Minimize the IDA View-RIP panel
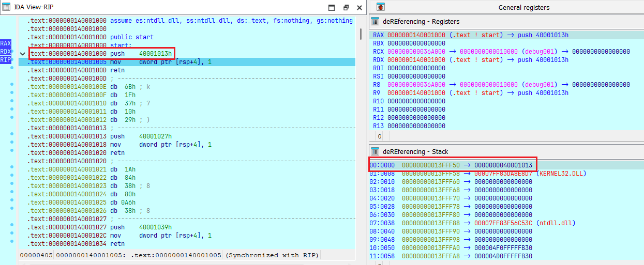This screenshot has height=265, width=644. (x=332, y=8)
